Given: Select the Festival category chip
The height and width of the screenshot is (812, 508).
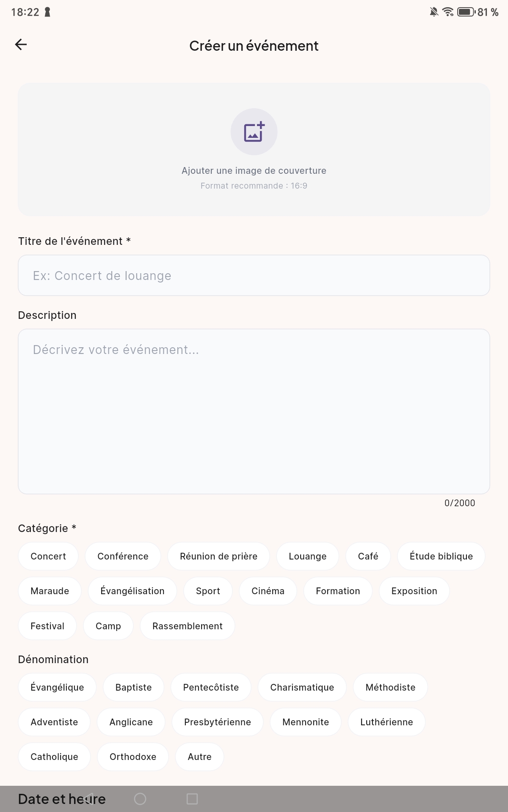Looking at the screenshot, I should click(x=47, y=626).
